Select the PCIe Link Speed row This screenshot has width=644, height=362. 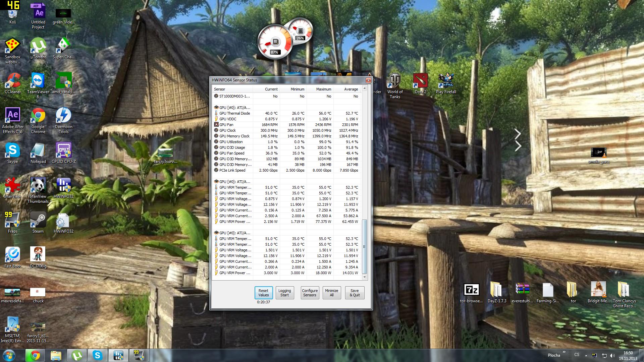pyautogui.click(x=286, y=170)
